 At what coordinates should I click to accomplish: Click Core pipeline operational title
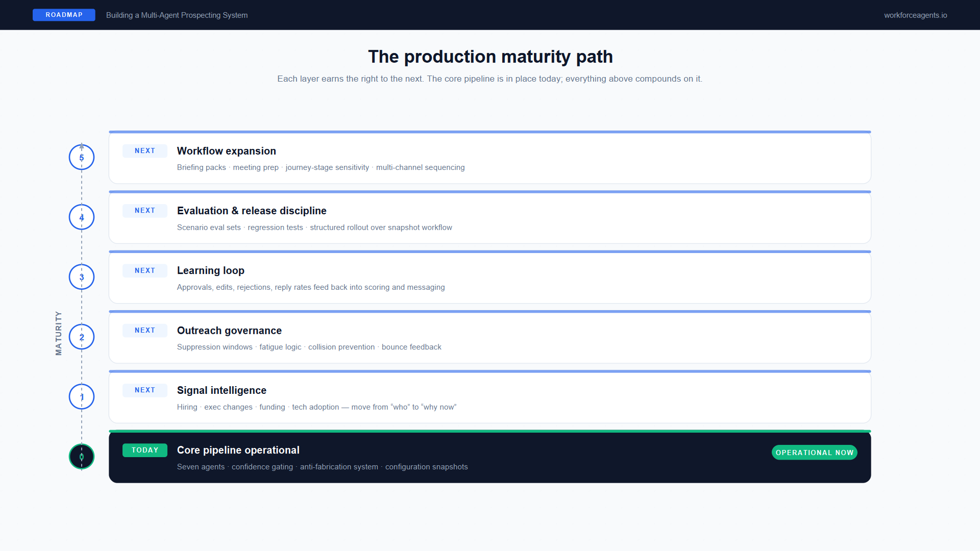pyautogui.click(x=238, y=450)
